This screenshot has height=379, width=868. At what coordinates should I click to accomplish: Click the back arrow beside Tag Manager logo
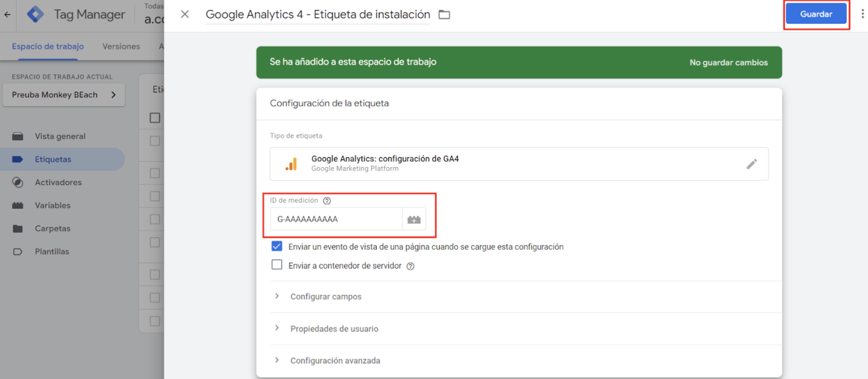(x=7, y=15)
